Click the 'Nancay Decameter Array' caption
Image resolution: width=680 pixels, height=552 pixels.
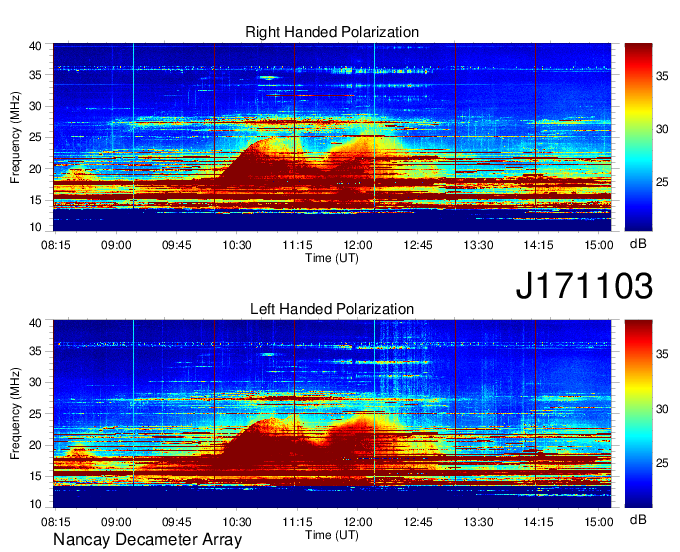click(x=147, y=540)
